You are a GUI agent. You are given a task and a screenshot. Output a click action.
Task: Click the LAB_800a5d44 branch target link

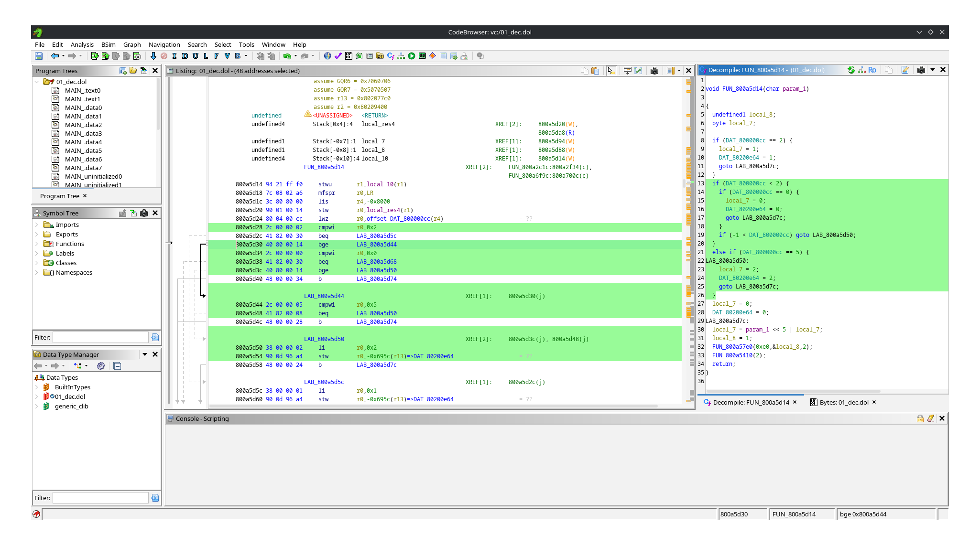click(376, 244)
